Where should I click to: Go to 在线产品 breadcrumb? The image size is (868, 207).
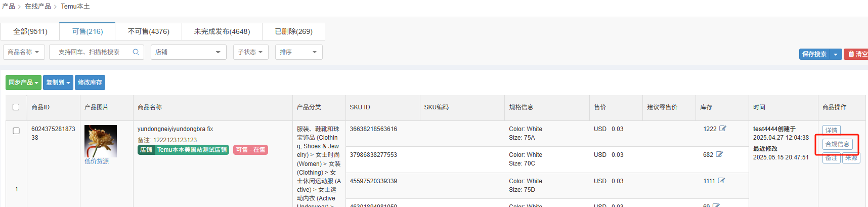point(38,7)
